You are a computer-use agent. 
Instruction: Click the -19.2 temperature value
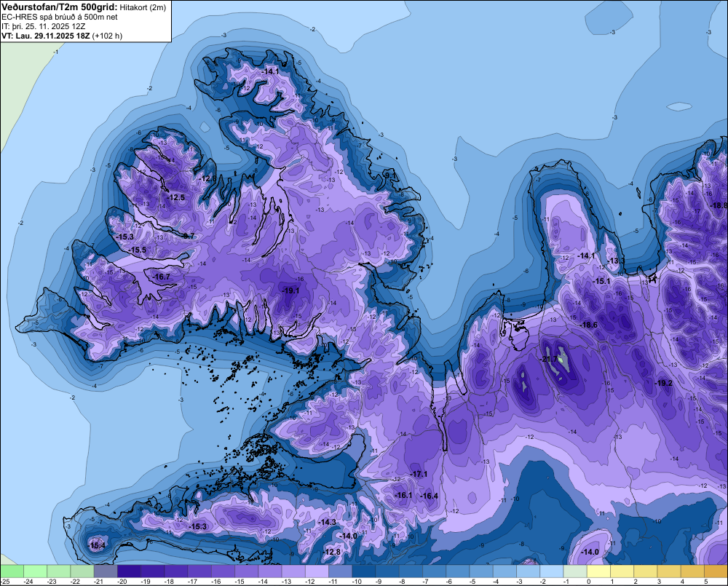[663, 383]
